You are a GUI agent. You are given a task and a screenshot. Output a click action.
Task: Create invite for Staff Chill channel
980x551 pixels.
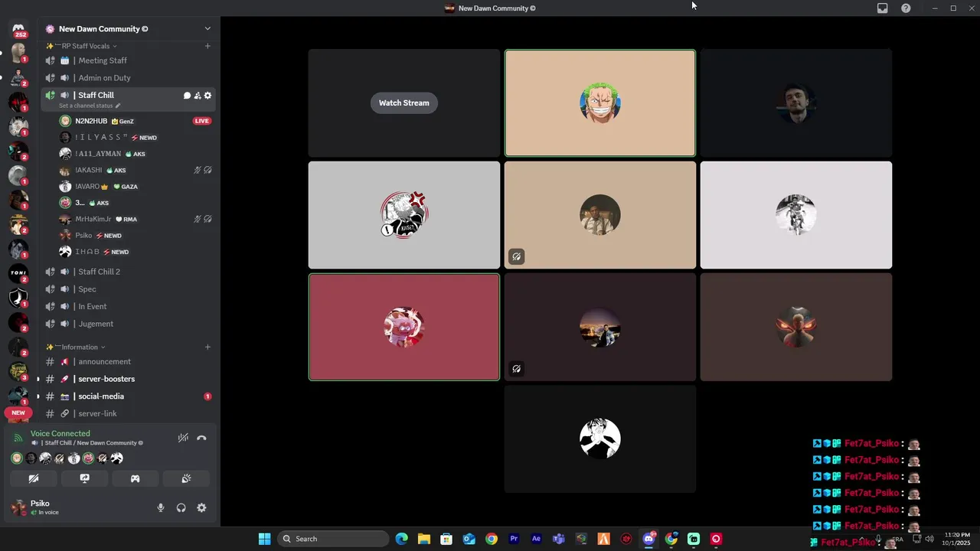(x=198, y=96)
